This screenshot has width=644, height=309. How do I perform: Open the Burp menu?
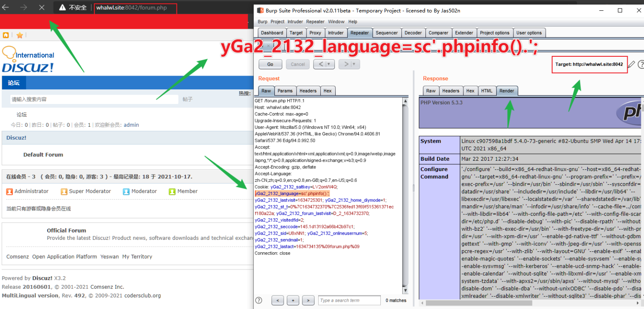click(262, 21)
